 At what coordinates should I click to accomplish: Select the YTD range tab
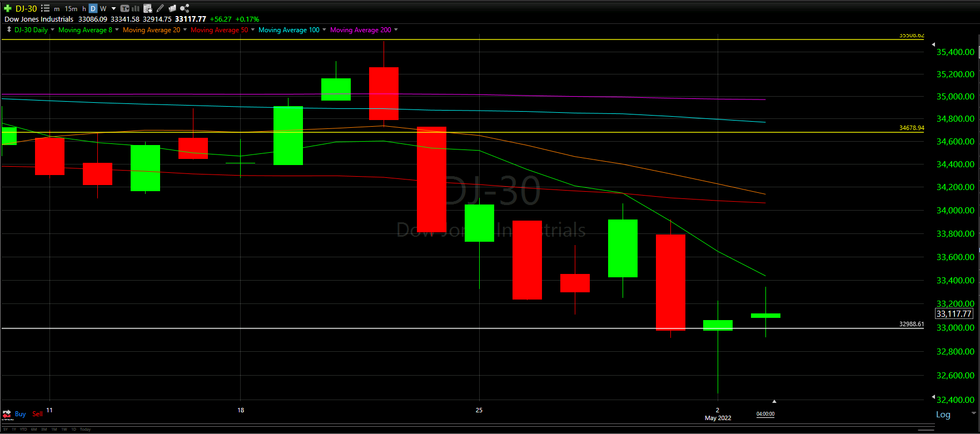pos(23,430)
